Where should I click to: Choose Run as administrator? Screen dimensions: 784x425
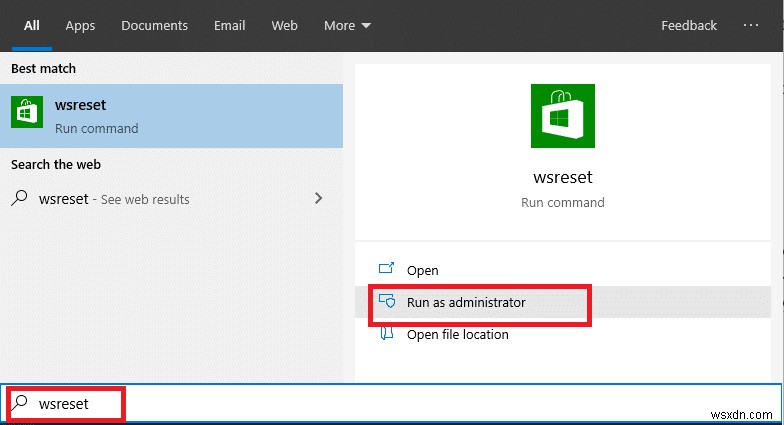(466, 302)
